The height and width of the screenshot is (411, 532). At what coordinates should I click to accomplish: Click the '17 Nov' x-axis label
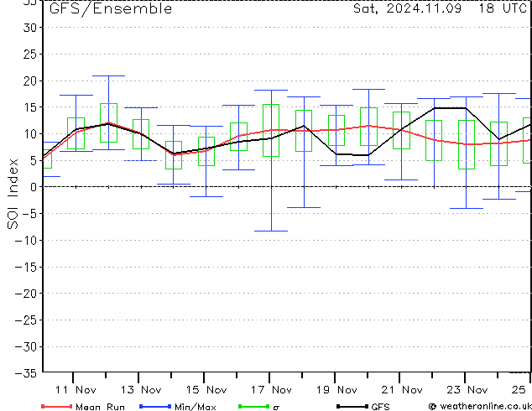coord(271,390)
